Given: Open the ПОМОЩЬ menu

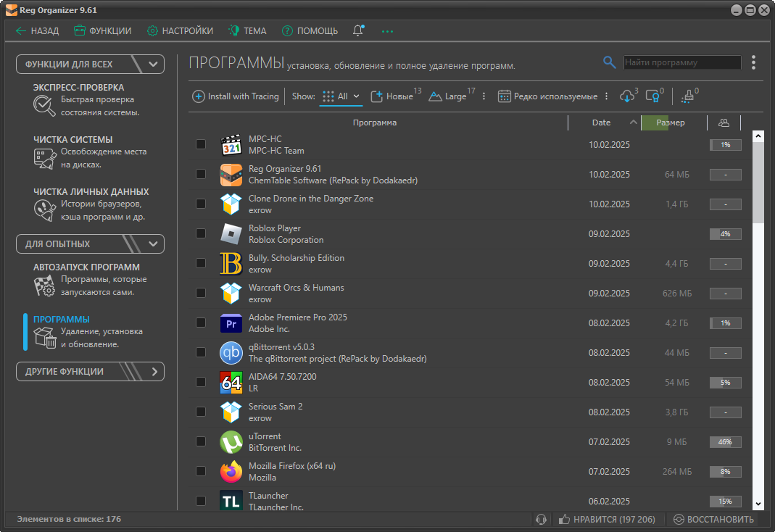Looking at the screenshot, I should (310, 31).
